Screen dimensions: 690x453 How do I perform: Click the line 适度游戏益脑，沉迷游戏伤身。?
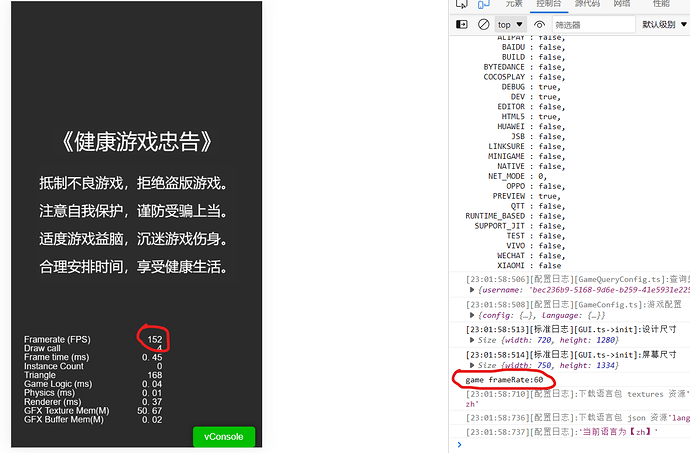pyautogui.click(x=133, y=239)
